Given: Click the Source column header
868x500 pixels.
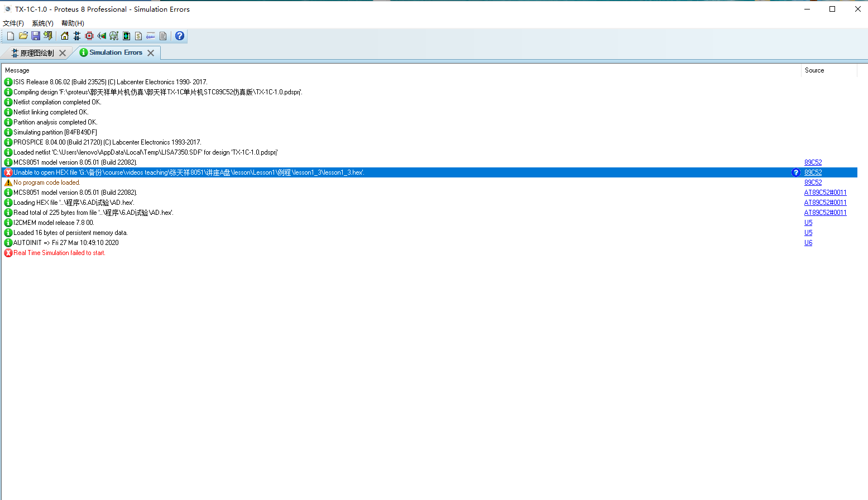Looking at the screenshot, I should [829, 70].
